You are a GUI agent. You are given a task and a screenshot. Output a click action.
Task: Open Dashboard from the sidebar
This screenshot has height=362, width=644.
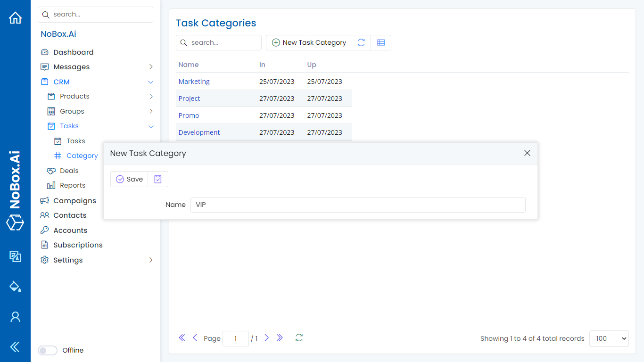73,52
